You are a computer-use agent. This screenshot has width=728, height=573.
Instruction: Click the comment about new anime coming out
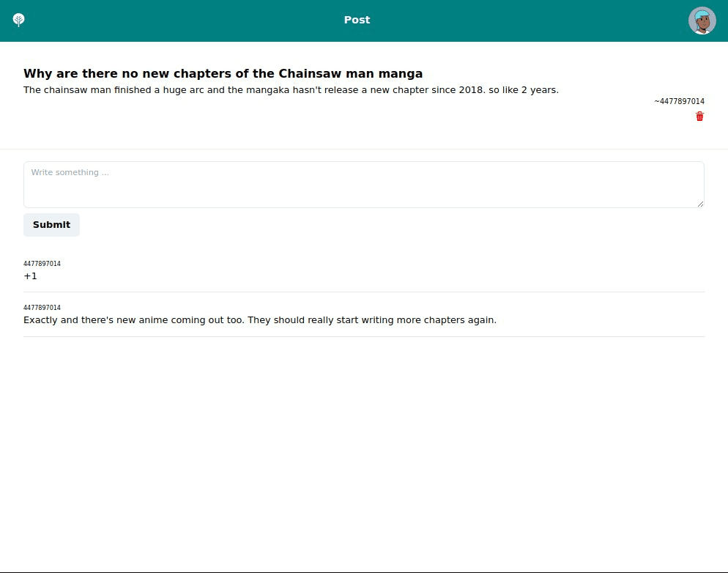click(x=260, y=320)
